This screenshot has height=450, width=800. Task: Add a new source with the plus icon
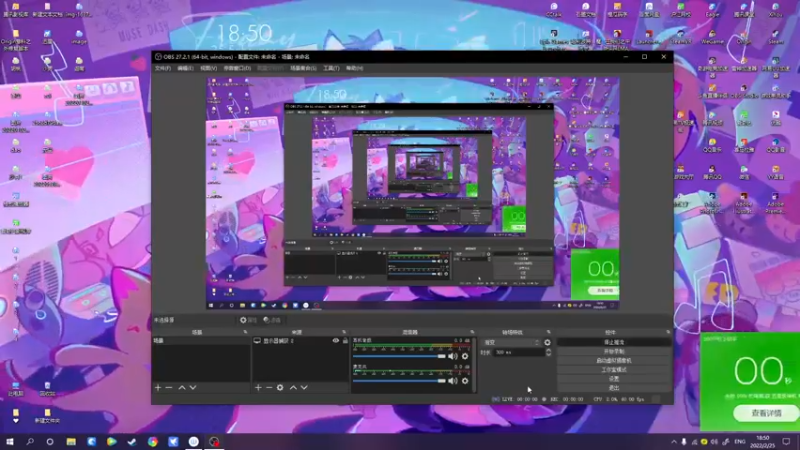[258, 388]
